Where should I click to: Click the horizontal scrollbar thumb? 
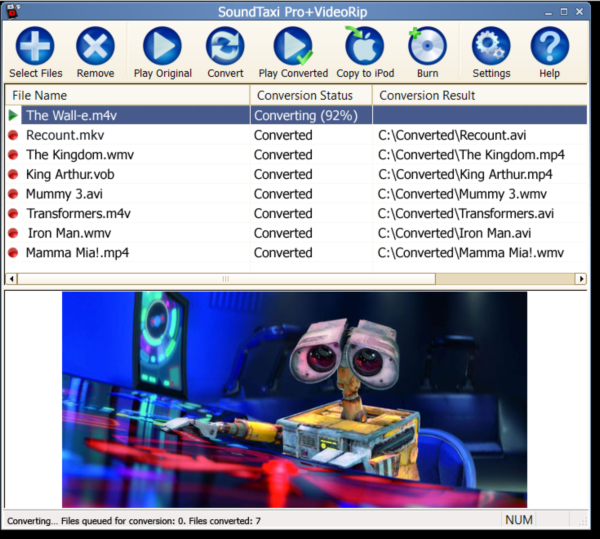pyautogui.click(x=226, y=279)
